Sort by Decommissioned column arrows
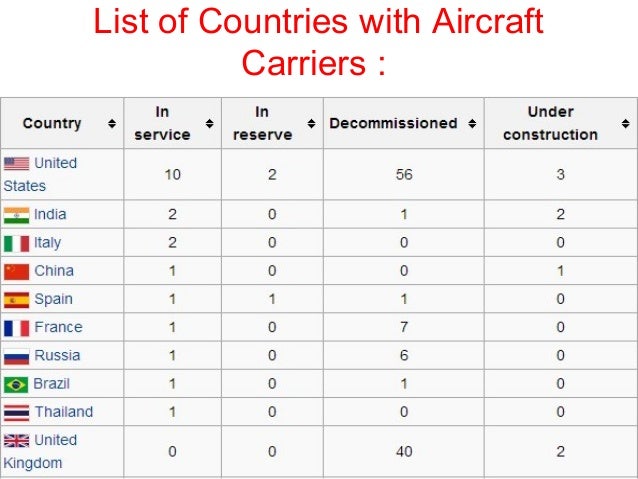Viewport: 638px width, 479px height. [x=471, y=124]
